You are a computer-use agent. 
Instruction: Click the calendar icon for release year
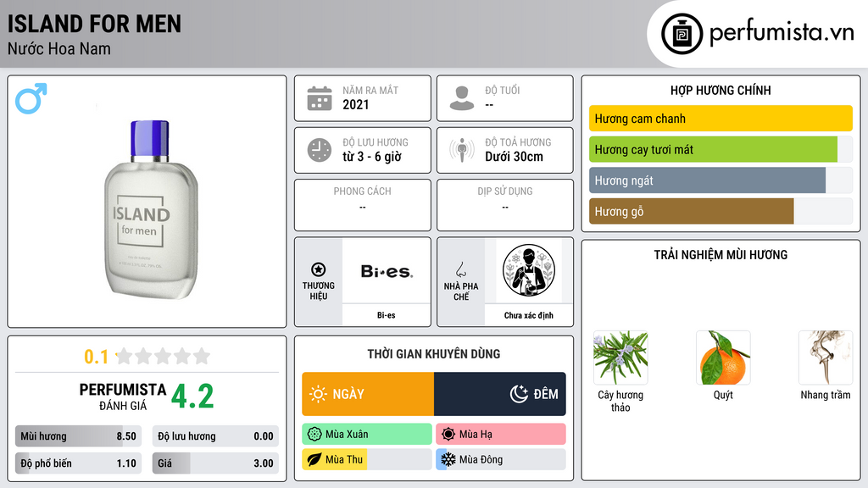(x=320, y=98)
